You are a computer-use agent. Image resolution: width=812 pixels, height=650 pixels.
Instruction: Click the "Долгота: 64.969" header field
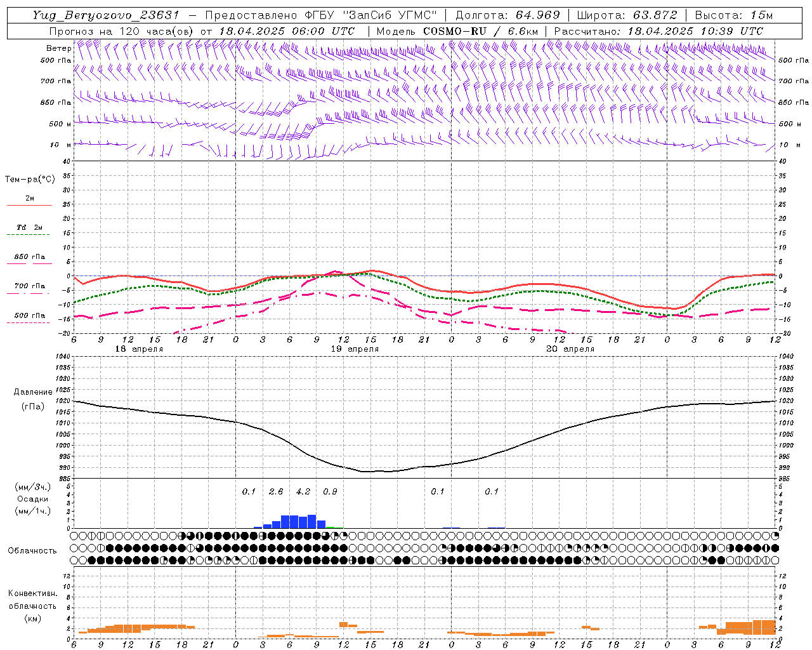[x=507, y=15]
